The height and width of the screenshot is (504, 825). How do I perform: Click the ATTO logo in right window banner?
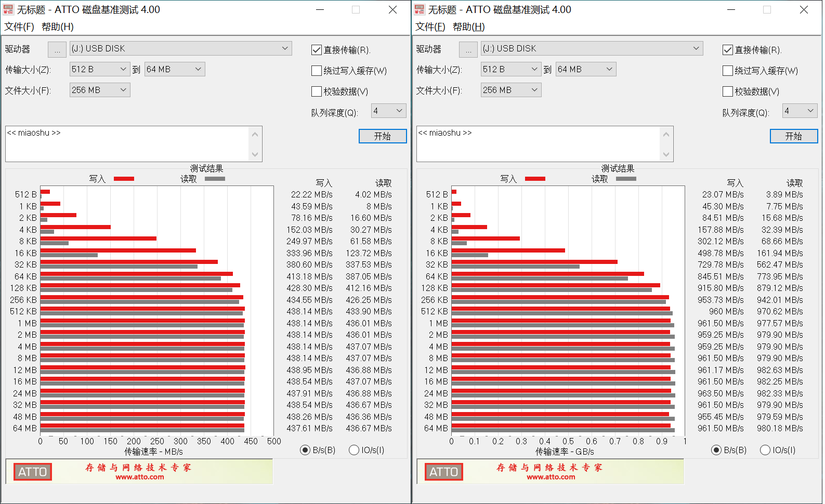pyautogui.click(x=443, y=472)
